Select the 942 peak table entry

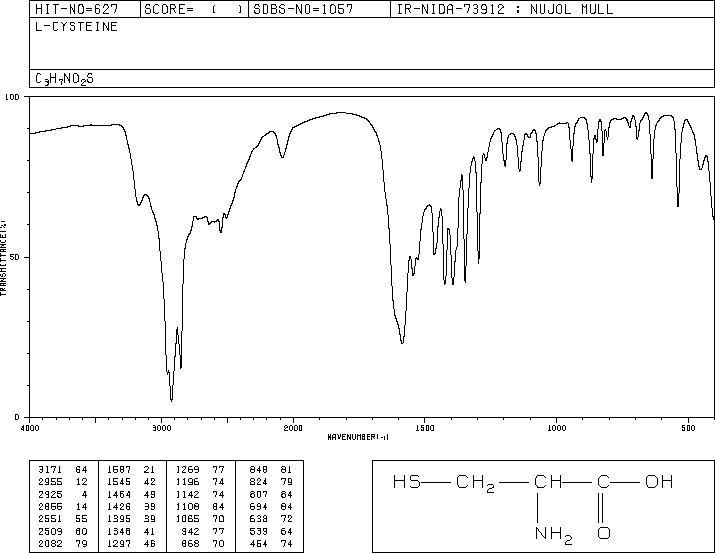(203, 532)
